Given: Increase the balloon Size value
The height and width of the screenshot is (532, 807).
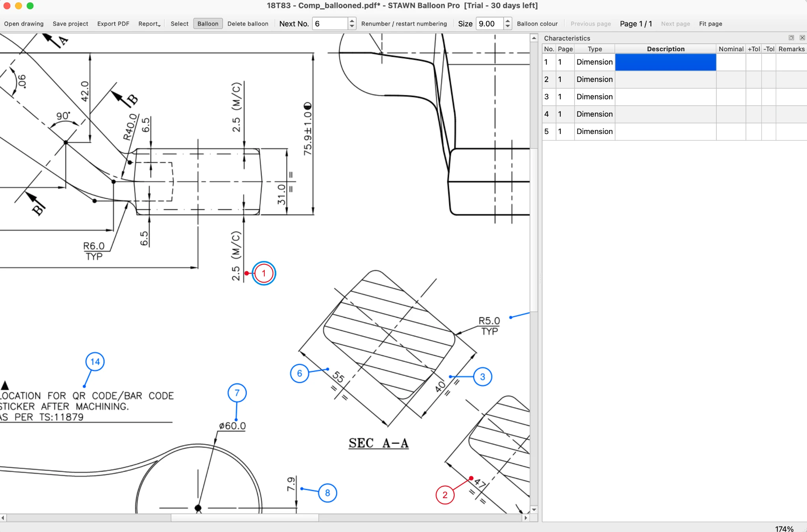Looking at the screenshot, I should pos(508,20).
